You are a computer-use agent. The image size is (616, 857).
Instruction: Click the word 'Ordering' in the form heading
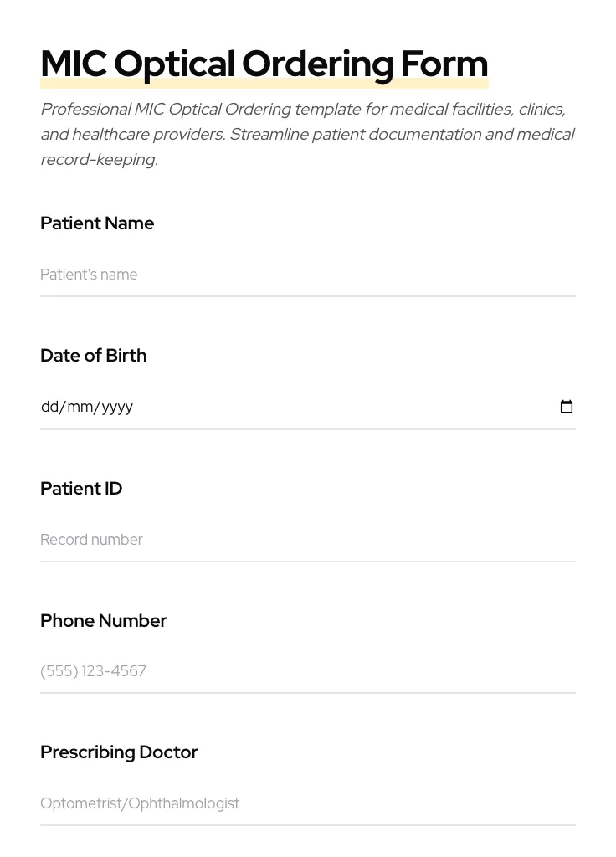317,64
